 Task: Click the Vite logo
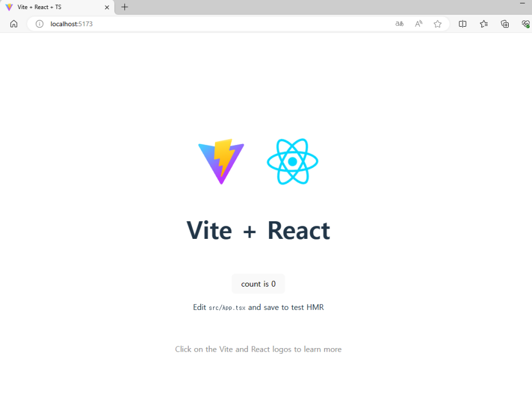pos(221,162)
